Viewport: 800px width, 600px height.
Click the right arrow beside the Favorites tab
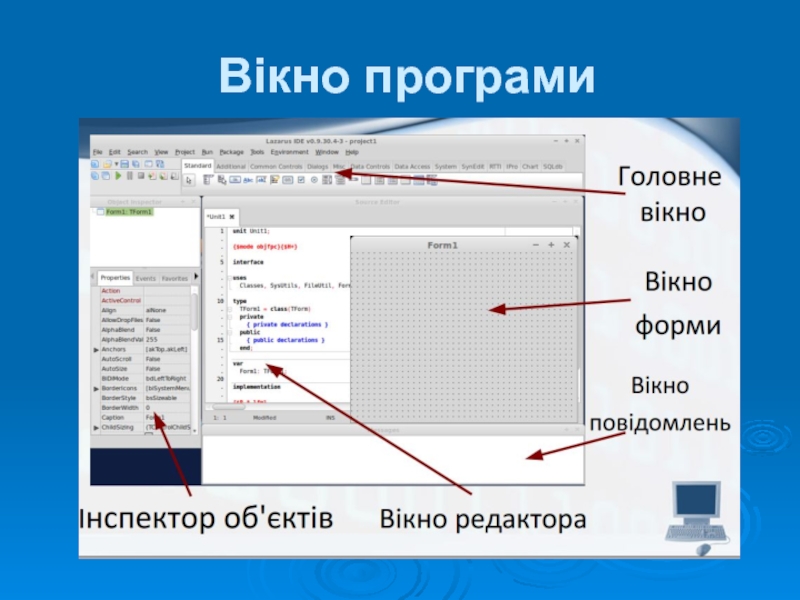(196, 277)
